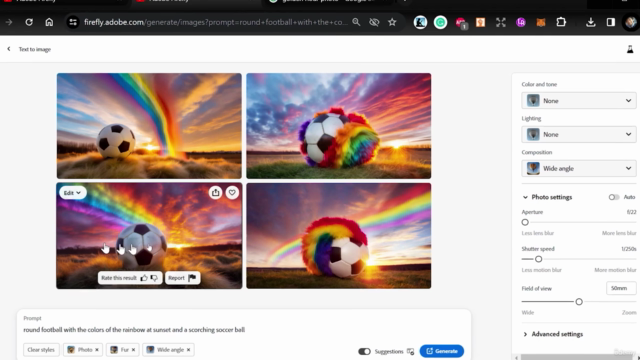
Task: Remove the Photo style tag
Action: pyautogui.click(x=97, y=350)
